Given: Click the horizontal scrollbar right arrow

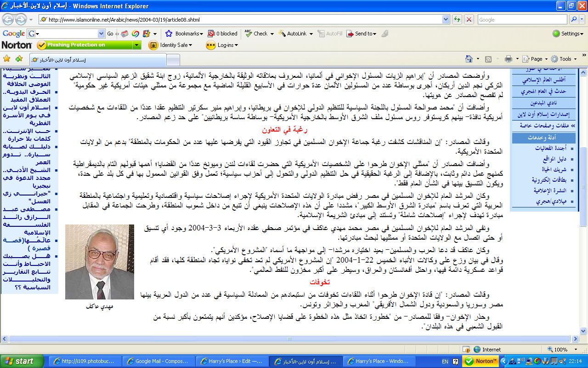Looking at the screenshot, I should click(x=575, y=339).
